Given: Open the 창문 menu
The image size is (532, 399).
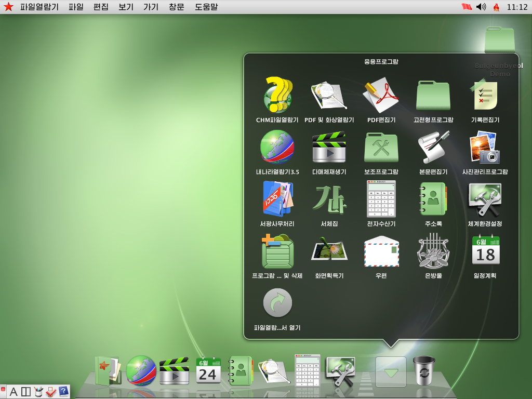Looking at the screenshot, I should click(177, 7).
